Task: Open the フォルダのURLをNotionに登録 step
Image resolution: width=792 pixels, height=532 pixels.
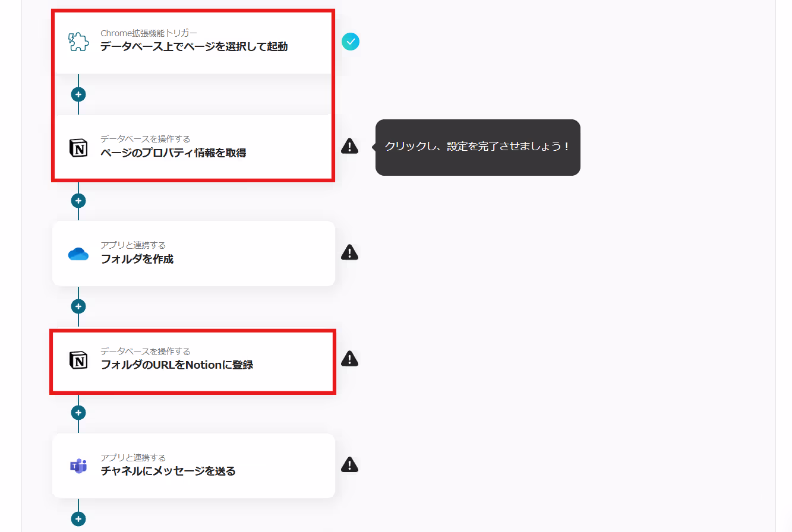Action: pyautogui.click(x=194, y=360)
